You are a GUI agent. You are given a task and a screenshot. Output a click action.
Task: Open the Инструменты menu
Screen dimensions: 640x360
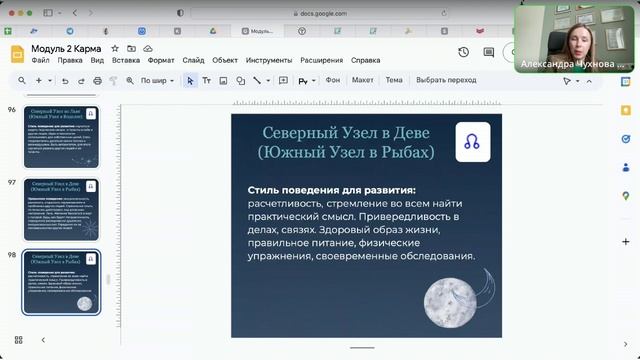point(269,60)
